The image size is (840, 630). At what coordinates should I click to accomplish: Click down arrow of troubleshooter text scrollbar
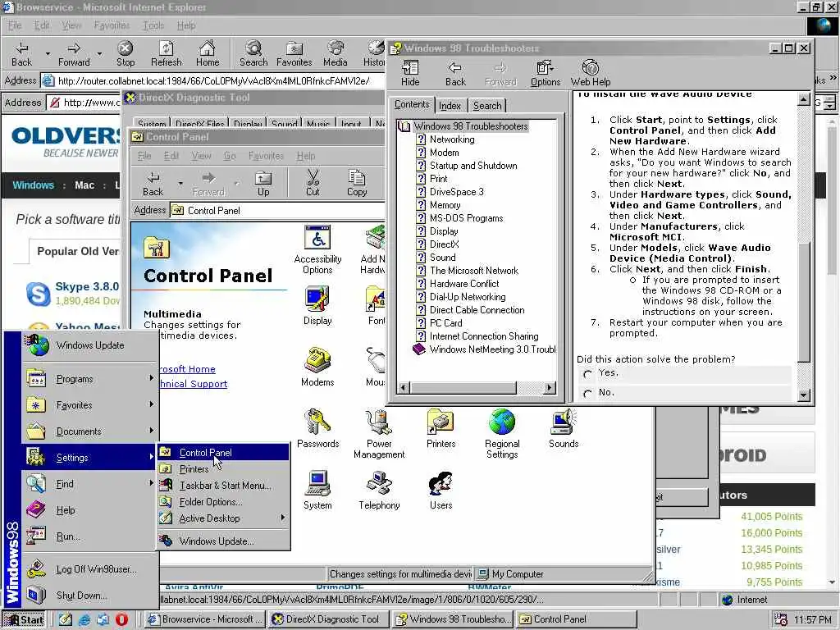tap(804, 395)
